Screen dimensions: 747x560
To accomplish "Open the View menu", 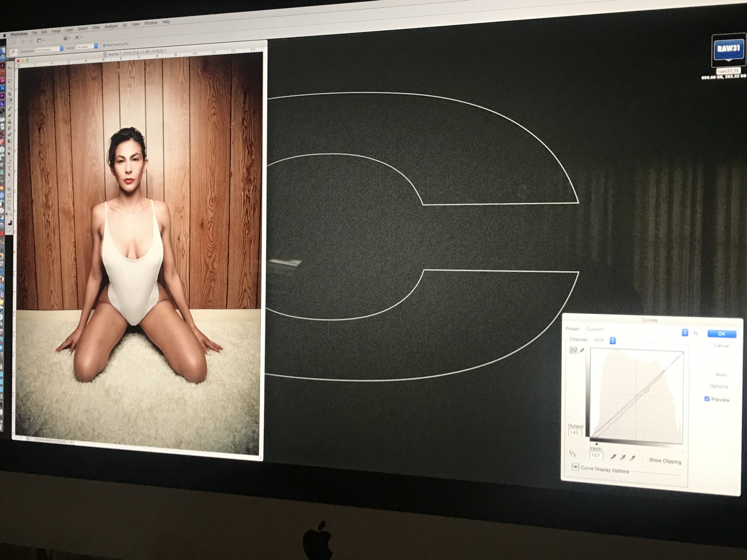I will (135, 24).
